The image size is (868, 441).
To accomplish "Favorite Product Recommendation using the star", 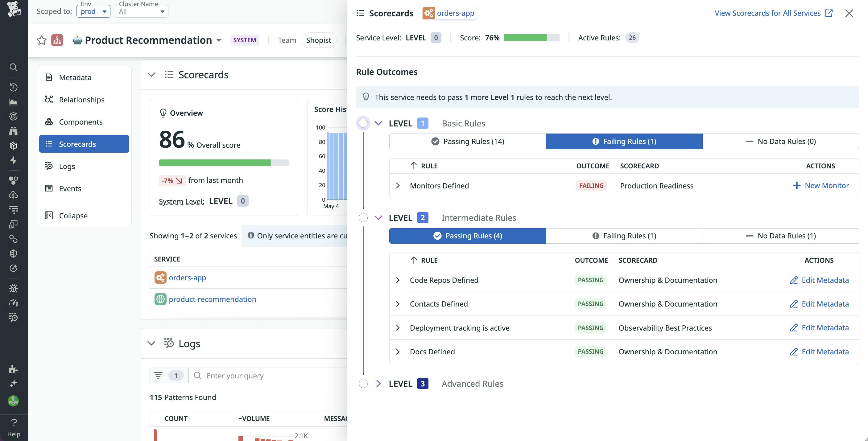I will point(41,40).
